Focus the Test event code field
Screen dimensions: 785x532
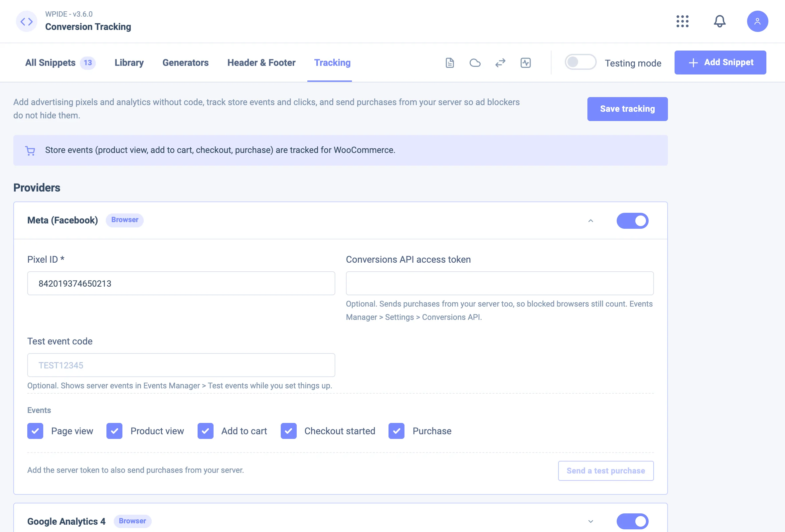pos(181,365)
